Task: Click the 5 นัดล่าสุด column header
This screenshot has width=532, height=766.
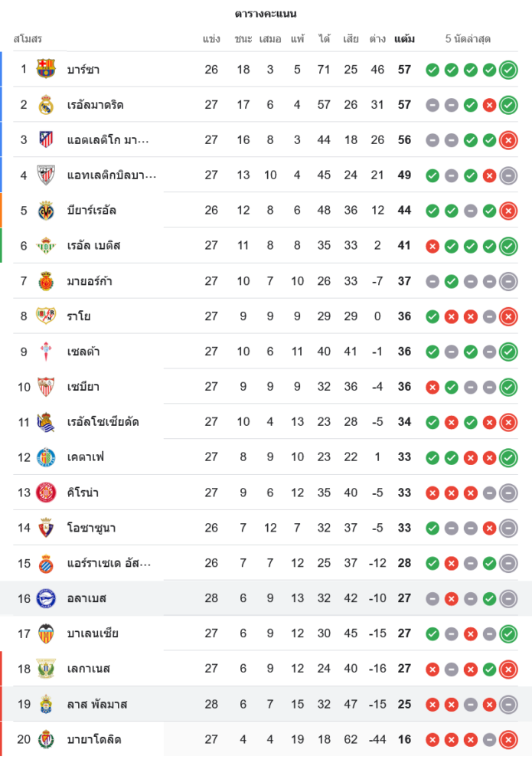Action: 468,39
